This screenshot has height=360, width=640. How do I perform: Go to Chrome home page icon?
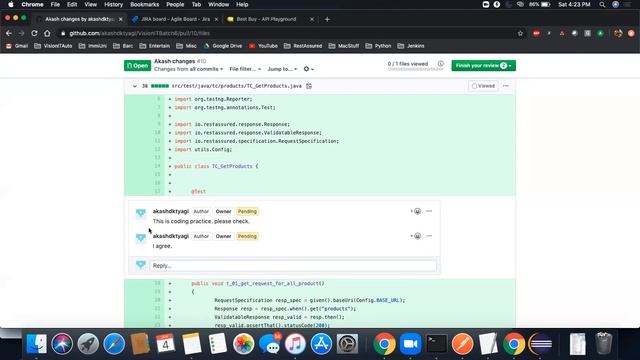click(x=47, y=33)
